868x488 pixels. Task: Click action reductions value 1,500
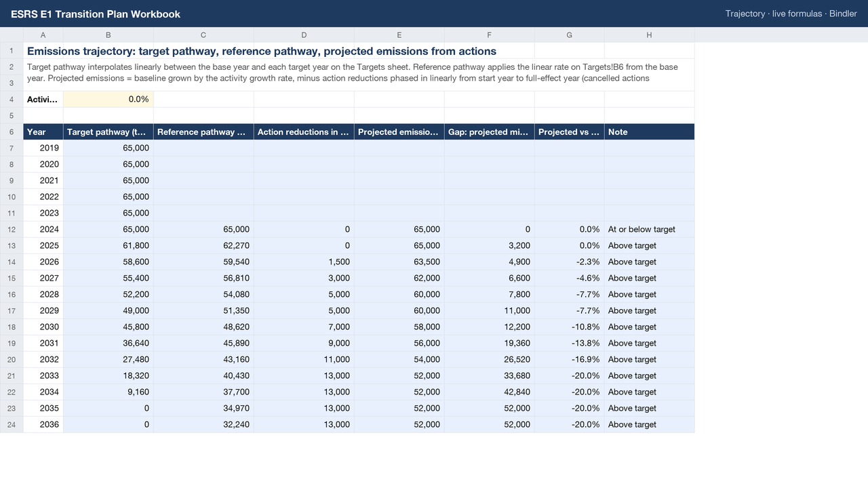(304, 262)
